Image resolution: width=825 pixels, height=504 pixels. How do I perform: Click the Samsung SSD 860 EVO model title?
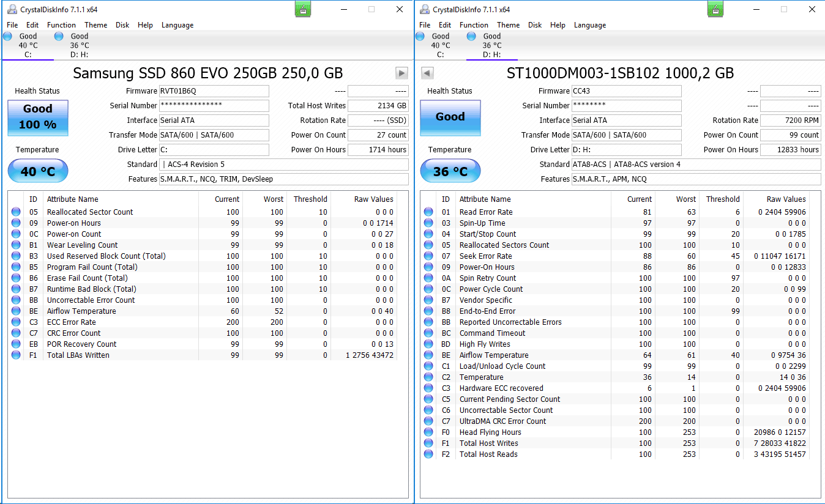pyautogui.click(x=207, y=73)
